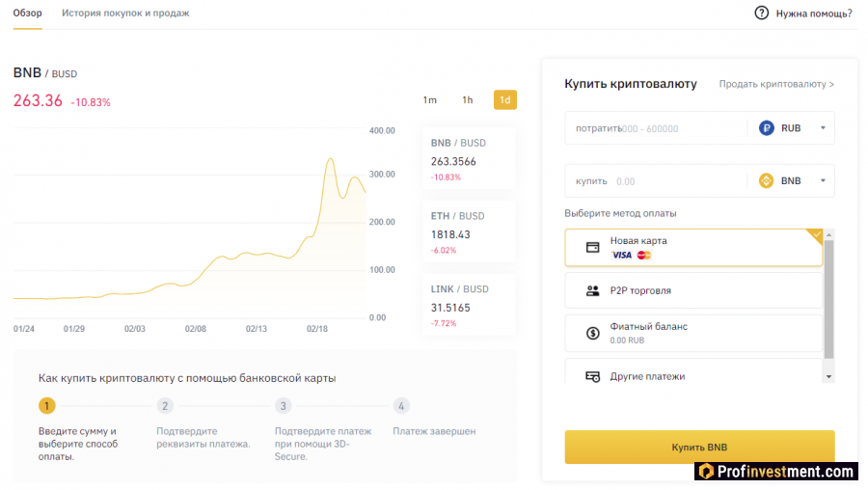Screen dimensions: 868x490
Task: Click the 0.00 RUB balance text
Action: point(627,340)
